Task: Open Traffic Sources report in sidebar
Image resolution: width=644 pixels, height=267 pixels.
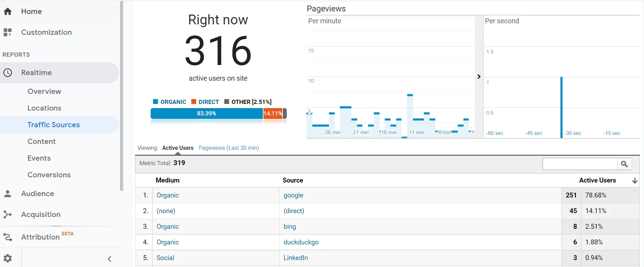Action: click(x=53, y=125)
